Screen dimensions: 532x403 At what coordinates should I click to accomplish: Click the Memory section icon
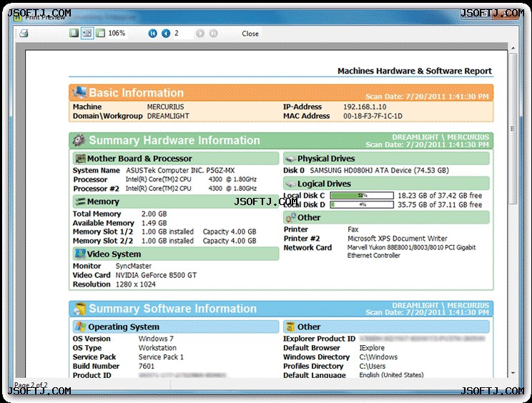point(80,201)
